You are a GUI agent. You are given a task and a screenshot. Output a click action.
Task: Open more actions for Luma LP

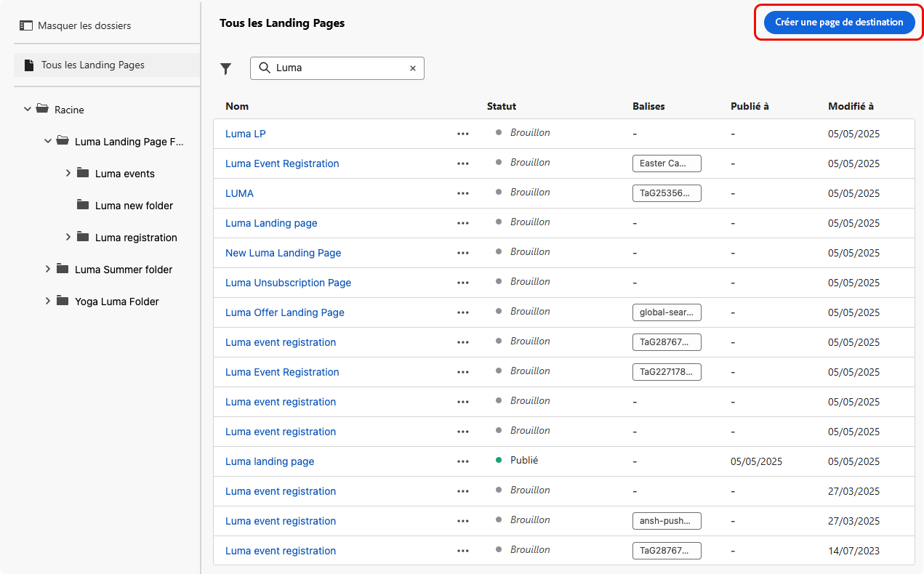(463, 134)
